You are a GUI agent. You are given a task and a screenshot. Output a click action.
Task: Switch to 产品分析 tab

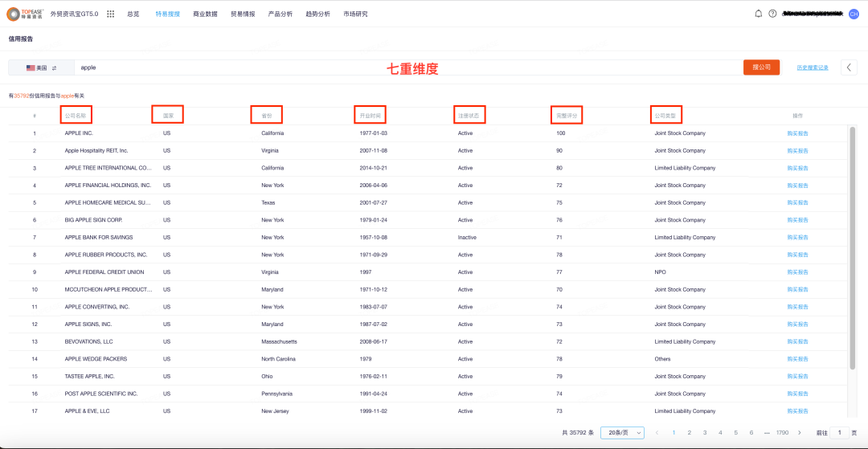click(x=280, y=14)
